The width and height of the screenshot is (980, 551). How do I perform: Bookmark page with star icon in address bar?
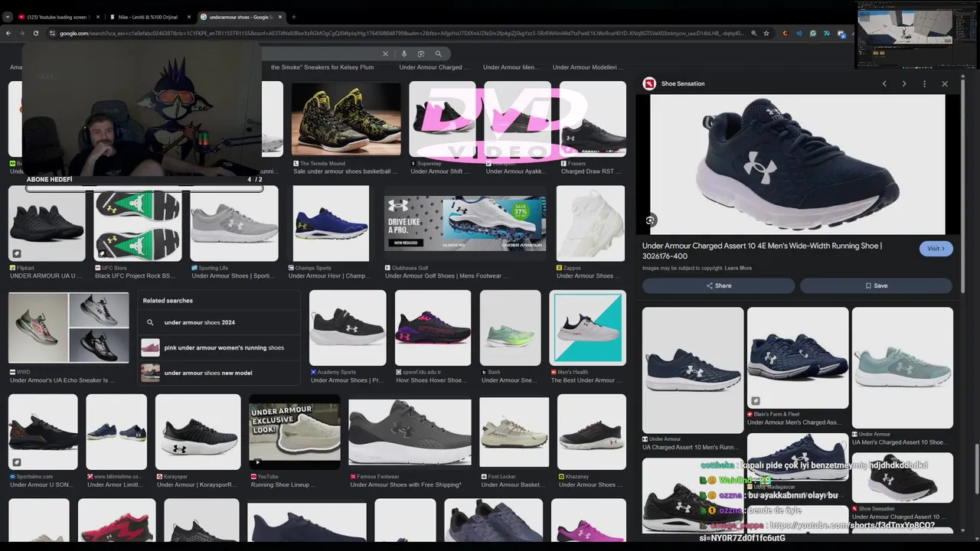pyautogui.click(x=766, y=33)
